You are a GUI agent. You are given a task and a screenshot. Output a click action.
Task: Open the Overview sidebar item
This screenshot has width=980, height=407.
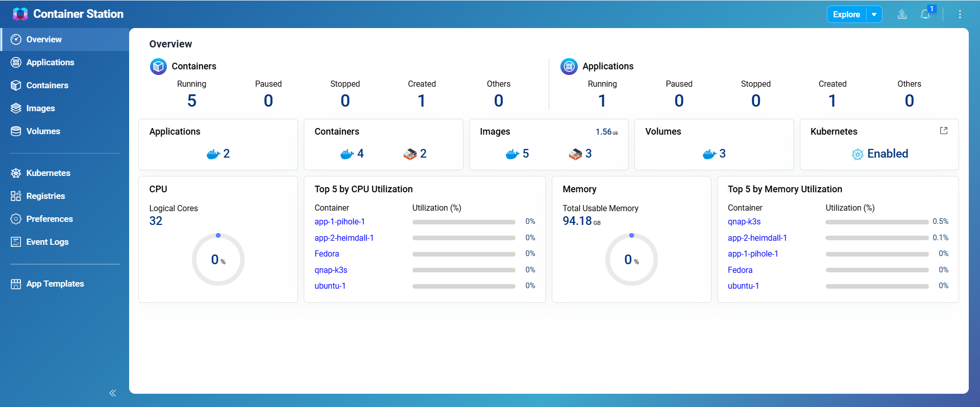click(x=64, y=39)
